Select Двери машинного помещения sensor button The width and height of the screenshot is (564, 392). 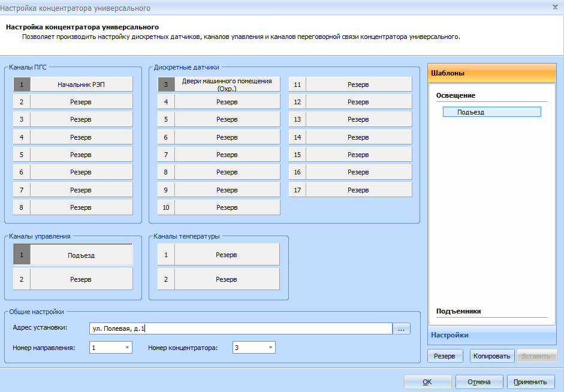pos(227,85)
